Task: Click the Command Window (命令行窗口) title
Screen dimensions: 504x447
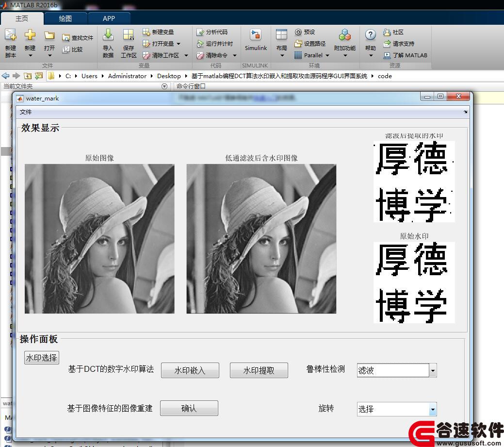Action: point(191,86)
